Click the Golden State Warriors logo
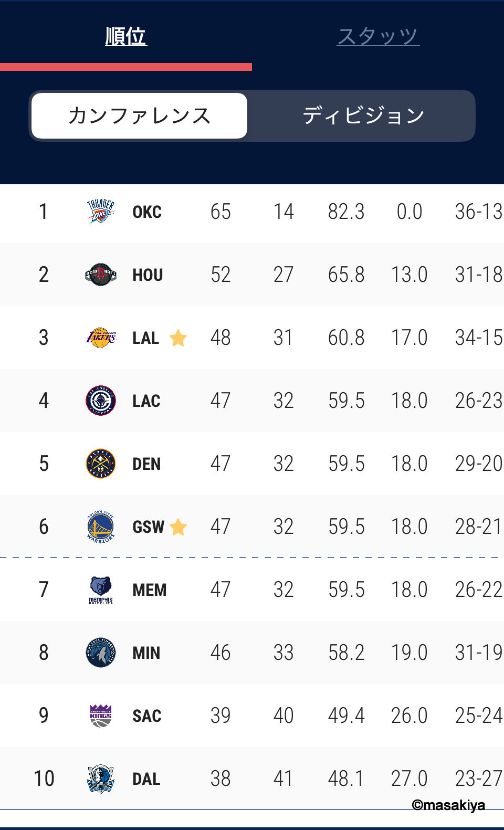 (x=100, y=527)
